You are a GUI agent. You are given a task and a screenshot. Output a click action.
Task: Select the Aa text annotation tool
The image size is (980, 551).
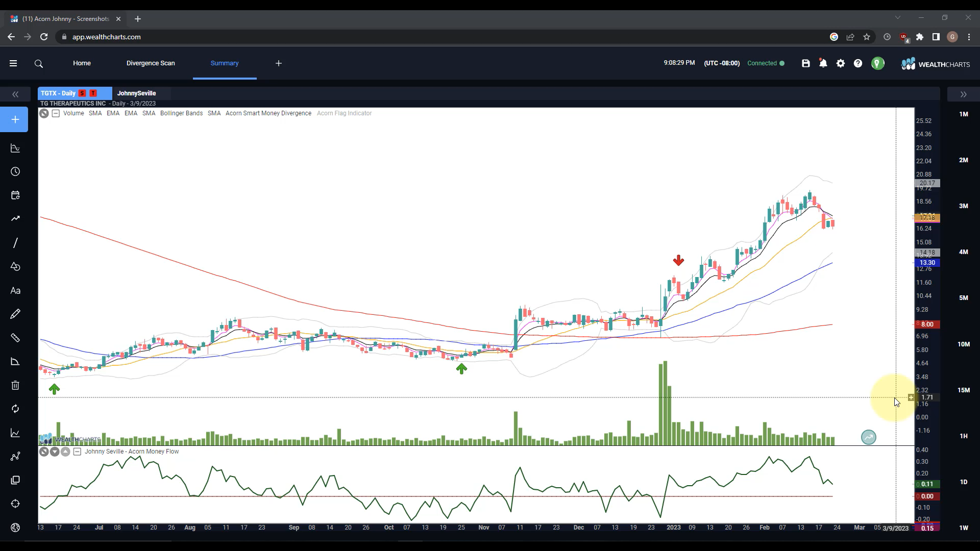pyautogui.click(x=15, y=291)
